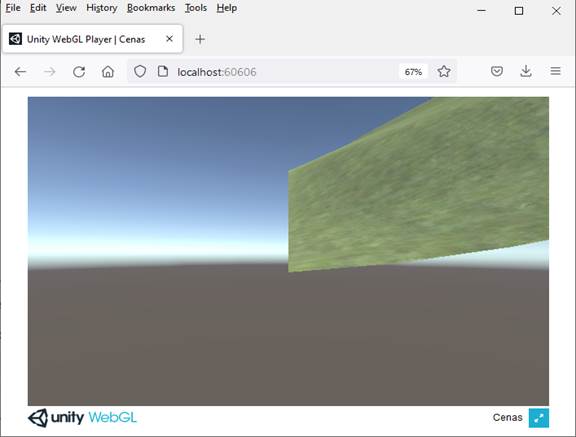Click the browser back arrow
576x437 pixels.
[20, 72]
